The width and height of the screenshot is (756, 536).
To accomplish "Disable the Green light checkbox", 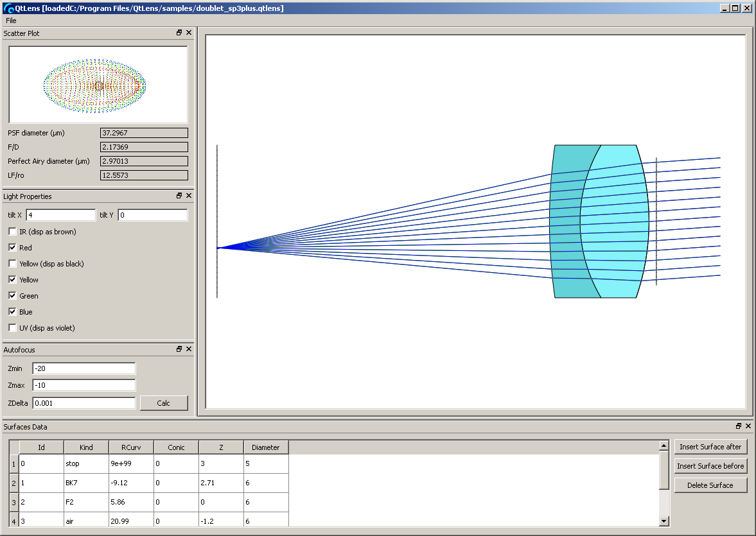I will point(13,296).
